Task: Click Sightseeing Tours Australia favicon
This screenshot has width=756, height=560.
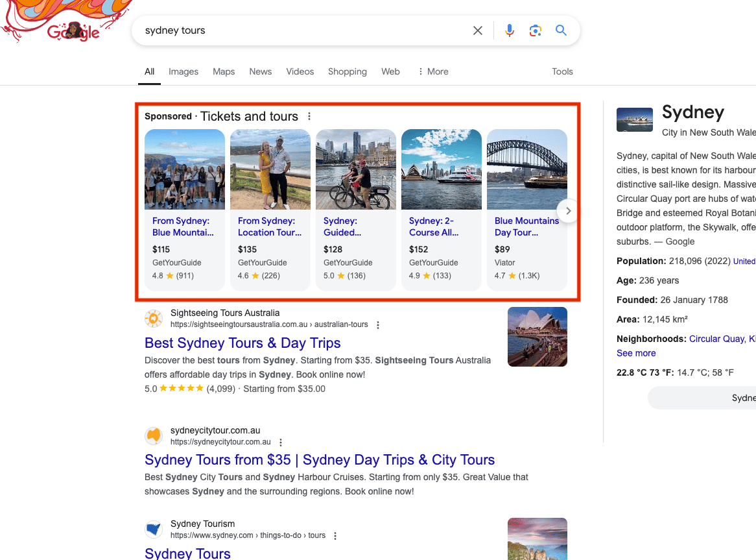Action: (x=154, y=319)
